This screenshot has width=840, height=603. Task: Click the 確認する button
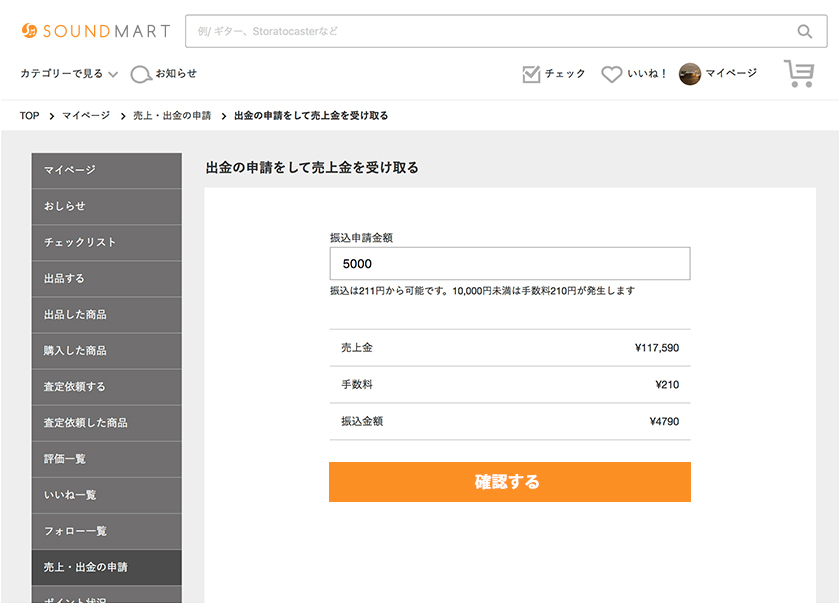(509, 482)
